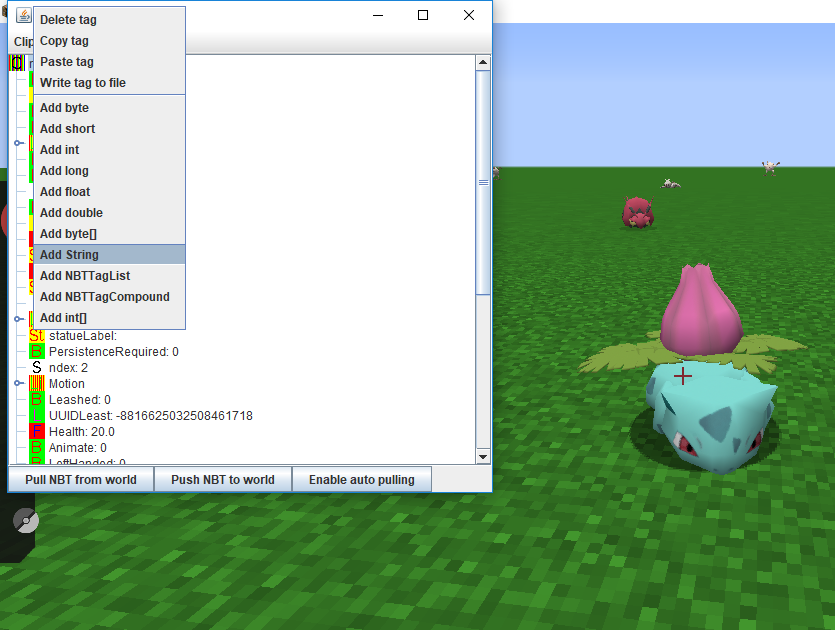
Task: Toggle Enable auto pulling button
Action: (x=362, y=480)
